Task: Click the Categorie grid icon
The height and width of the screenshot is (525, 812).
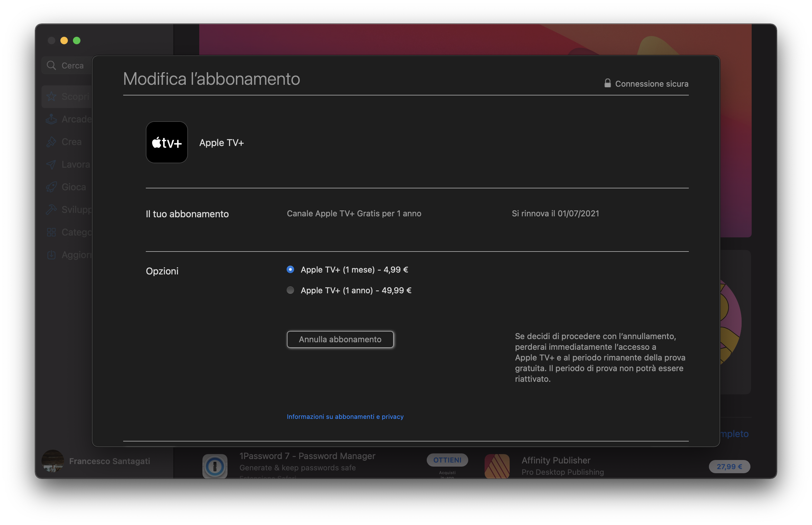Action: (x=51, y=232)
